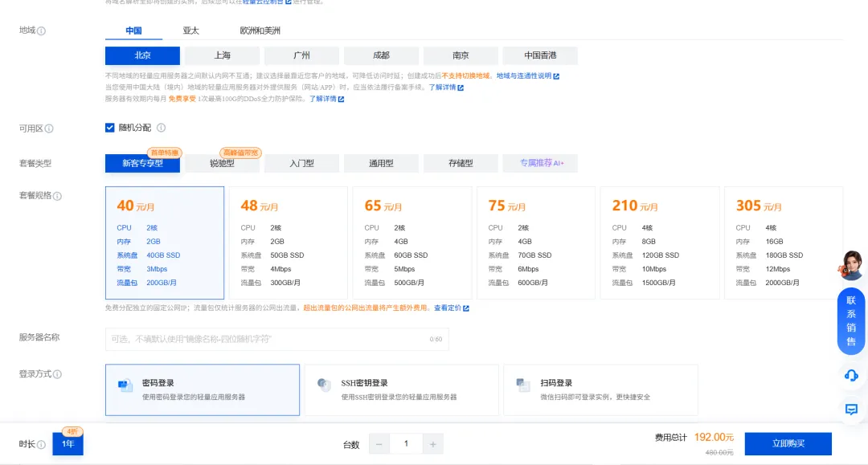Select the 入门型 package type
The height and width of the screenshot is (465, 868).
click(301, 163)
